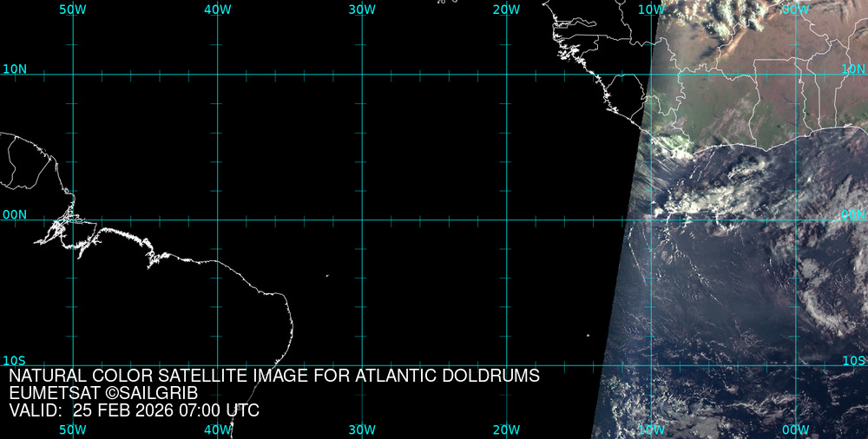Click the 'EUMETSAT ©SAILGRIB' credit text
Image resolution: width=868 pixels, height=439 pixels.
pyautogui.click(x=103, y=394)
